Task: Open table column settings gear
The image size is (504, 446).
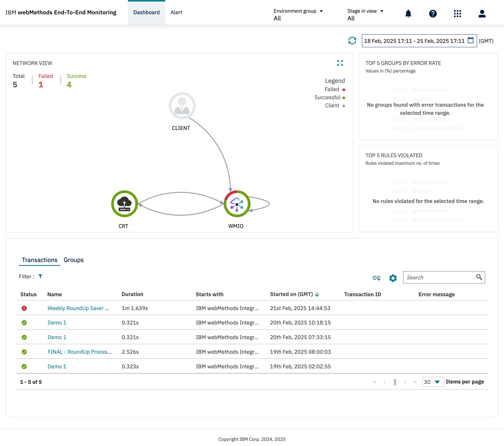Action: pyautogui.click(x=393, y=278)
